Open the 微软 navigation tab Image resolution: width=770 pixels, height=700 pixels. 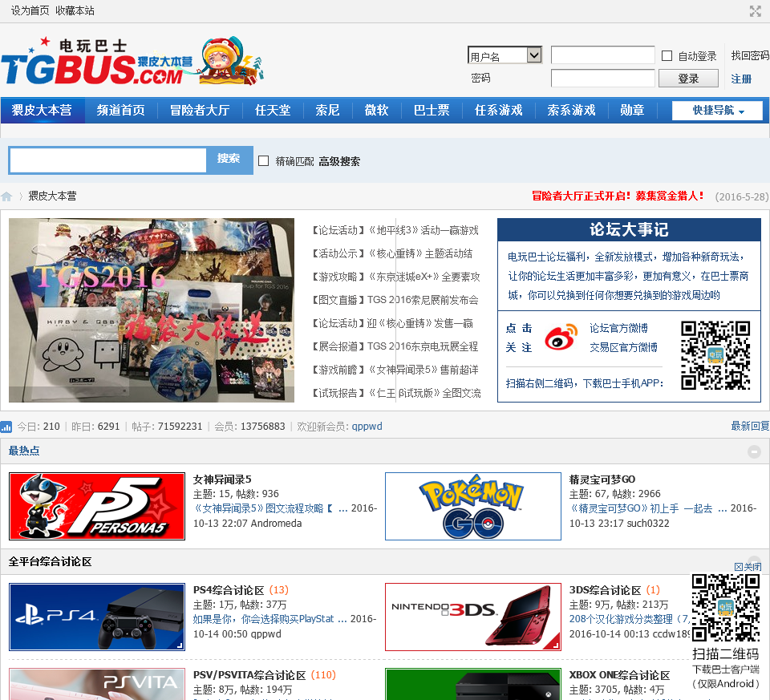377,111
